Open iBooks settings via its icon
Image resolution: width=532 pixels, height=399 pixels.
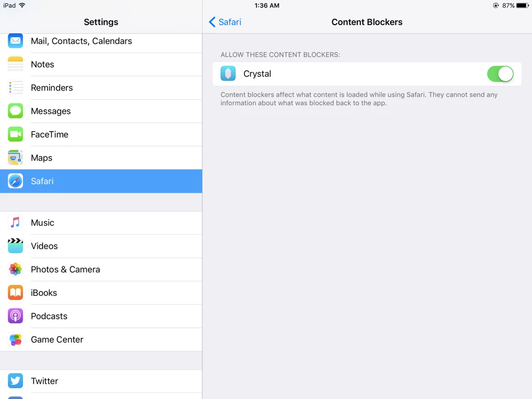click(15, 293)
